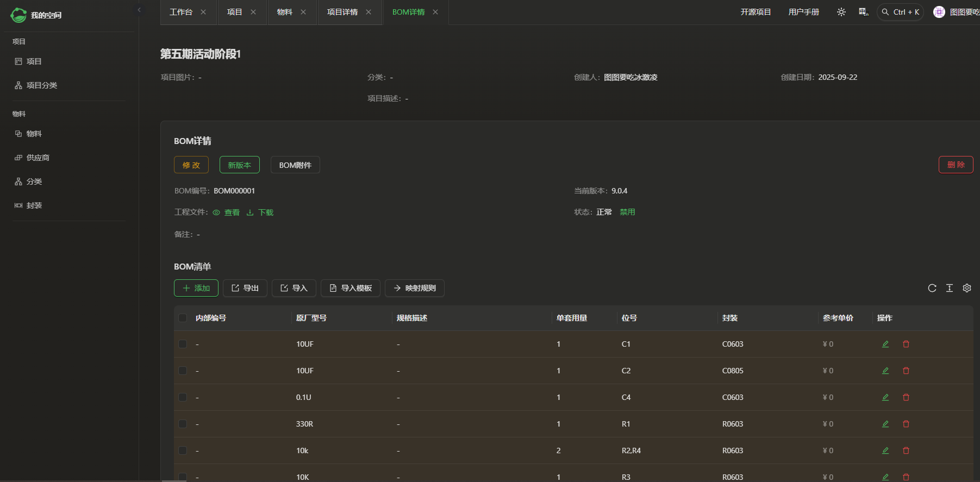Close the 物料 tab

click(303, 12)
